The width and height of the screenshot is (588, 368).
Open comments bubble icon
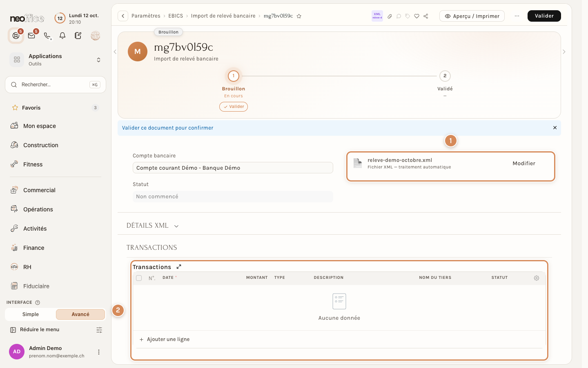399,16
